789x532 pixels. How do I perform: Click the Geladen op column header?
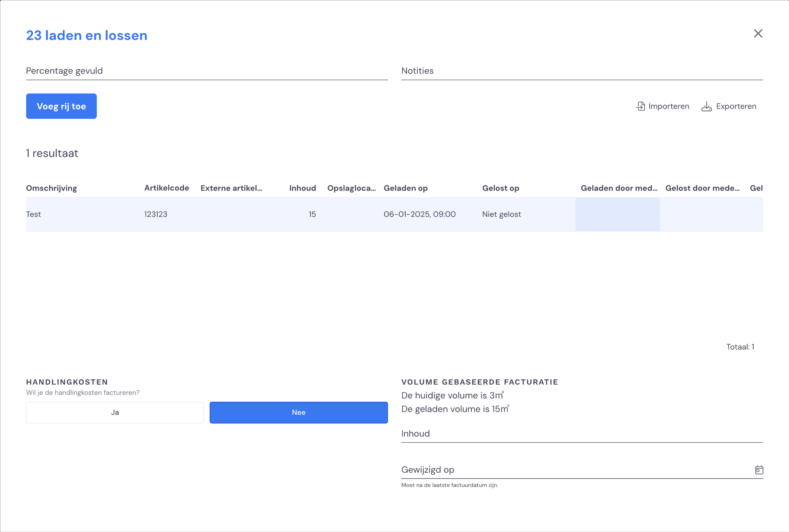pos(405,188)
